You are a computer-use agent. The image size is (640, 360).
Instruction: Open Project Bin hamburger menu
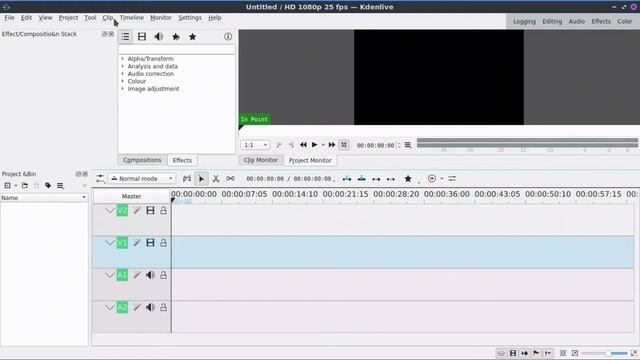click(60, 186)
